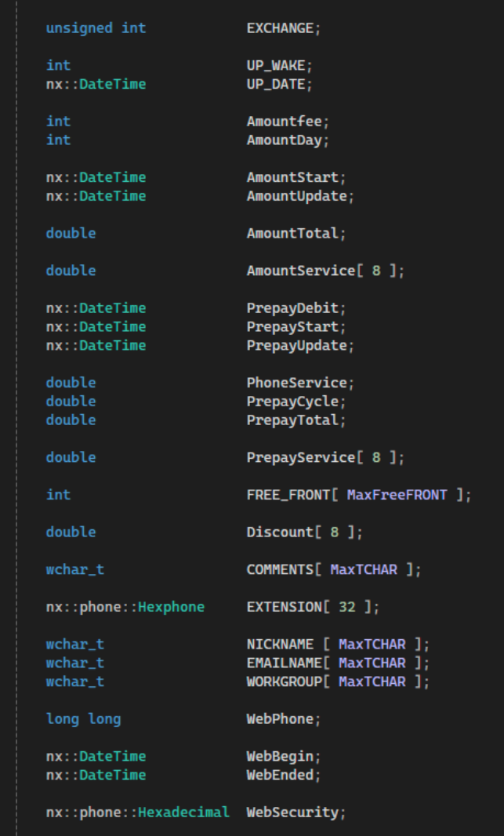504x836 pixels.
Task: Click the NICKNAME member name
Action: click(280, 645)
